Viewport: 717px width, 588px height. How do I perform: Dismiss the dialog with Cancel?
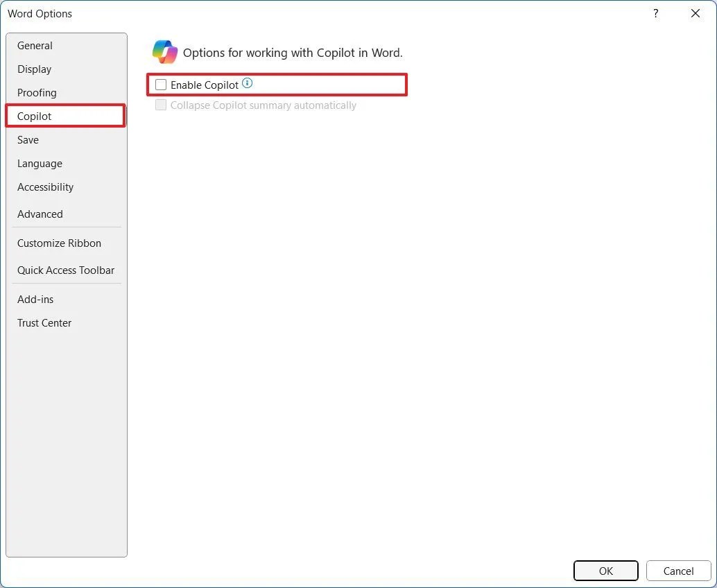click(677, 571)
